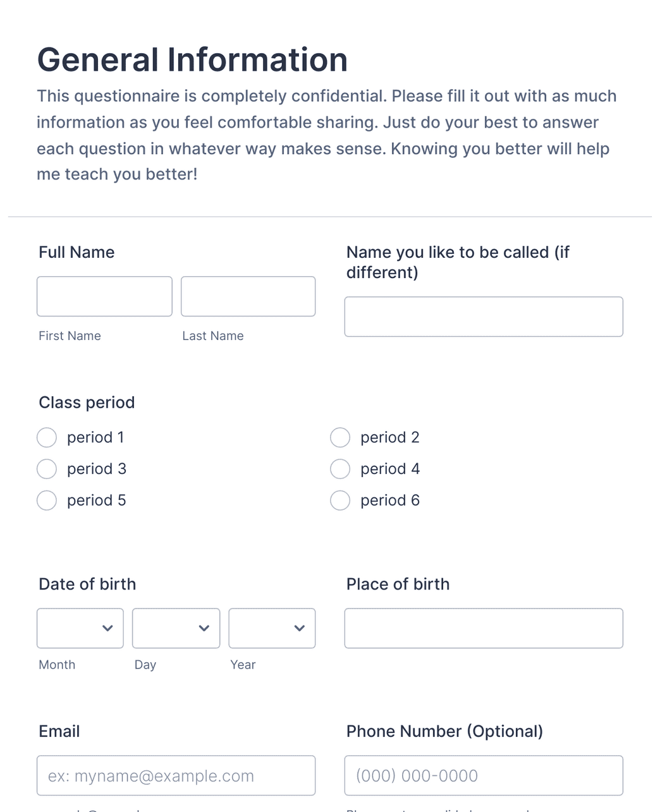The height and width of the screenshot is (812, 660).
Task: Select the period 3 radio button
Action: 46,469
